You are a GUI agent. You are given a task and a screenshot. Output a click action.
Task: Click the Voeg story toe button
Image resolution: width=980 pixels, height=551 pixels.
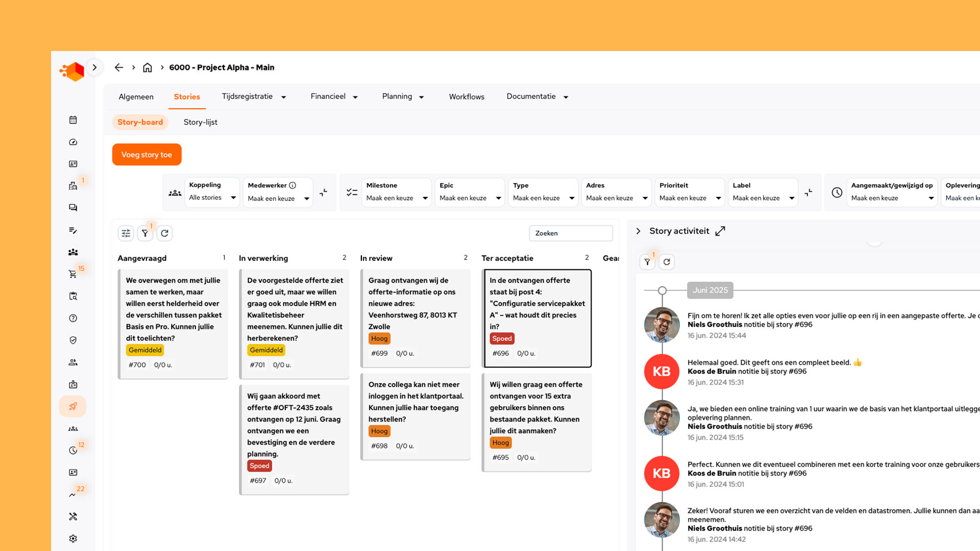pos(146,154)
